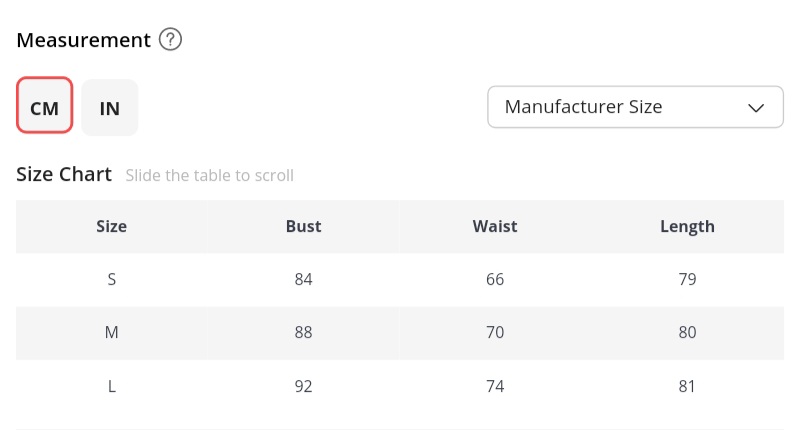Switch measurement units to CM
The height and width of the screenshot is (430, 800).
pos(45,107)
